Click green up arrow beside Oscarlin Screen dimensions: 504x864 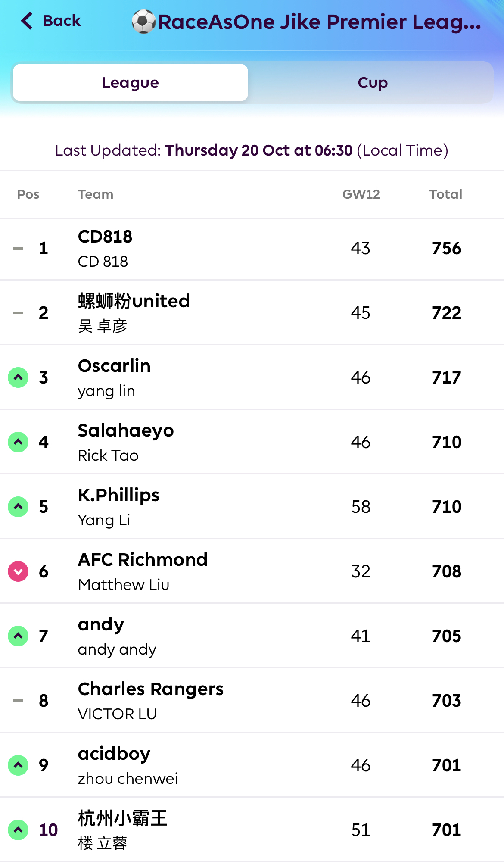[x=18, y=377]
